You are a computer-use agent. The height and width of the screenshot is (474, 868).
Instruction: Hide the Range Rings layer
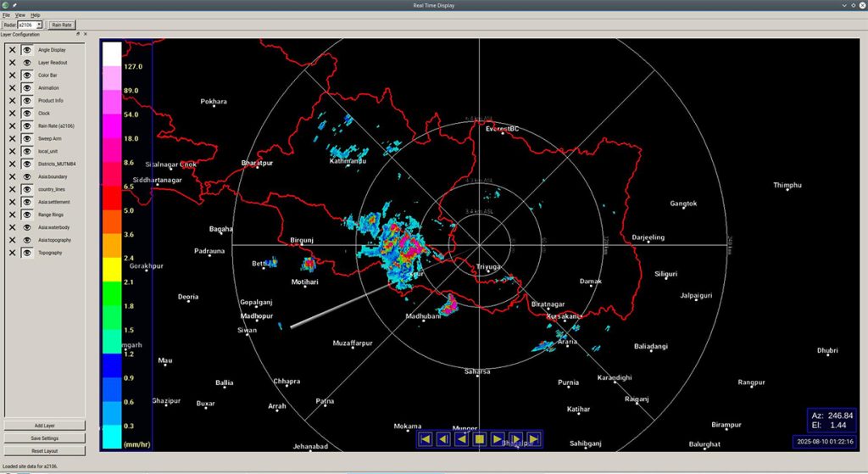[x=26, y=215]
